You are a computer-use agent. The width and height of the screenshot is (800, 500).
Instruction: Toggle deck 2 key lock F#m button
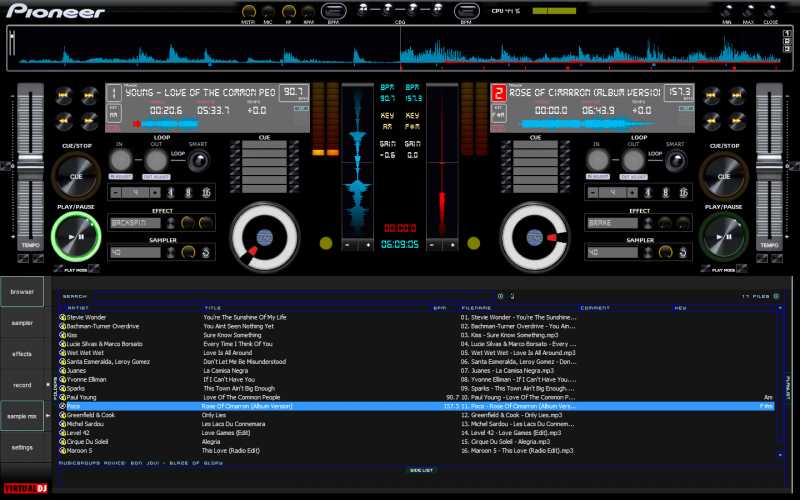click(498, 114)
